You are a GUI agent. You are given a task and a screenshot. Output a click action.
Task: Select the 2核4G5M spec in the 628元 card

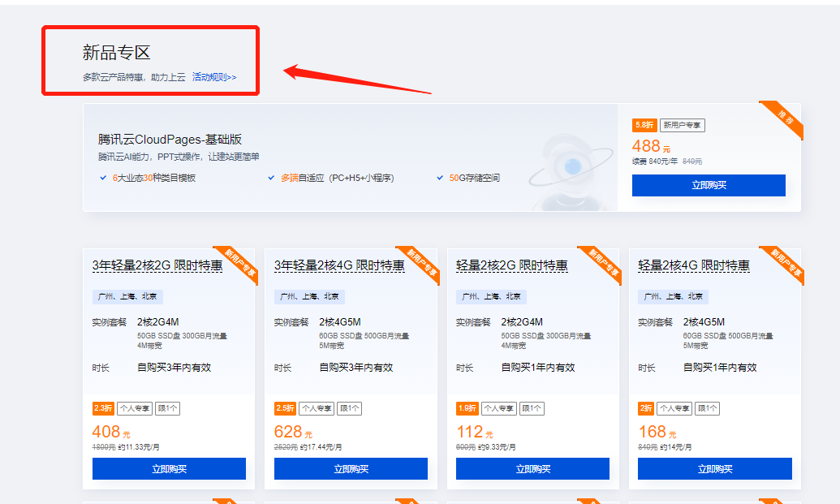340,322
